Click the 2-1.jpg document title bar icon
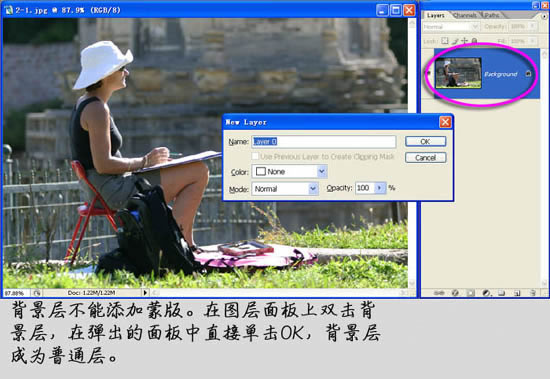Viewport: 550px width, 379px height. [8, 10]
